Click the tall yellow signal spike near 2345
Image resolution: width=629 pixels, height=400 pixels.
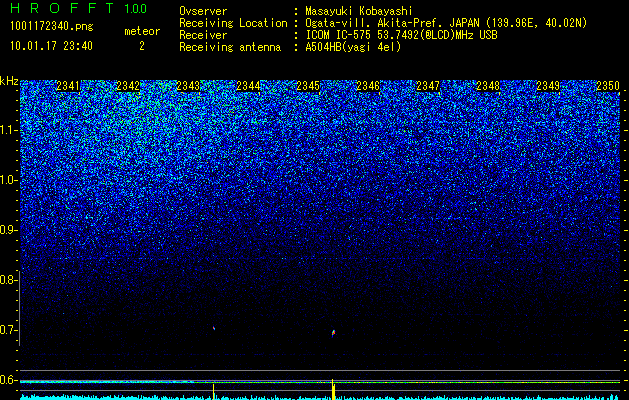click(333, 389)
